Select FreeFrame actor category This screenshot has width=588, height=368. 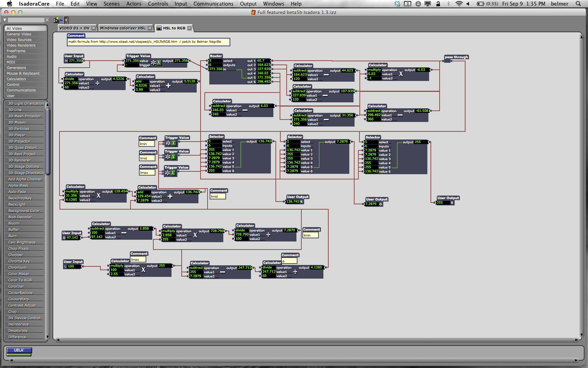(x=26, y=51)
